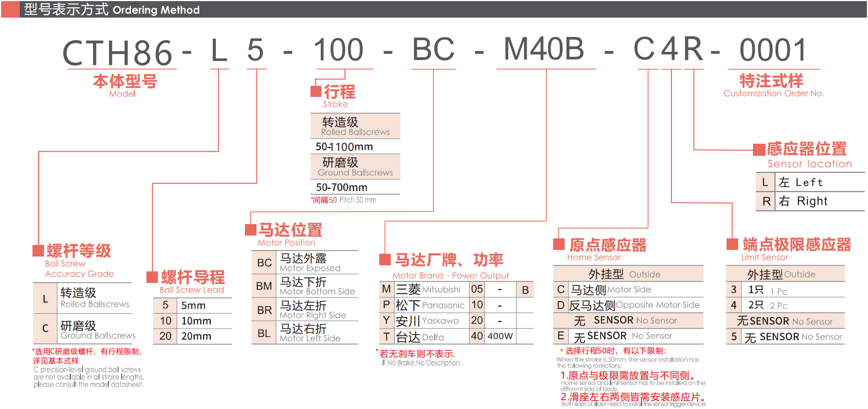The height and width of the screenshot is (409, 868).
Task: Choose the BL Motor Left Side row
Action: point(304,333)
